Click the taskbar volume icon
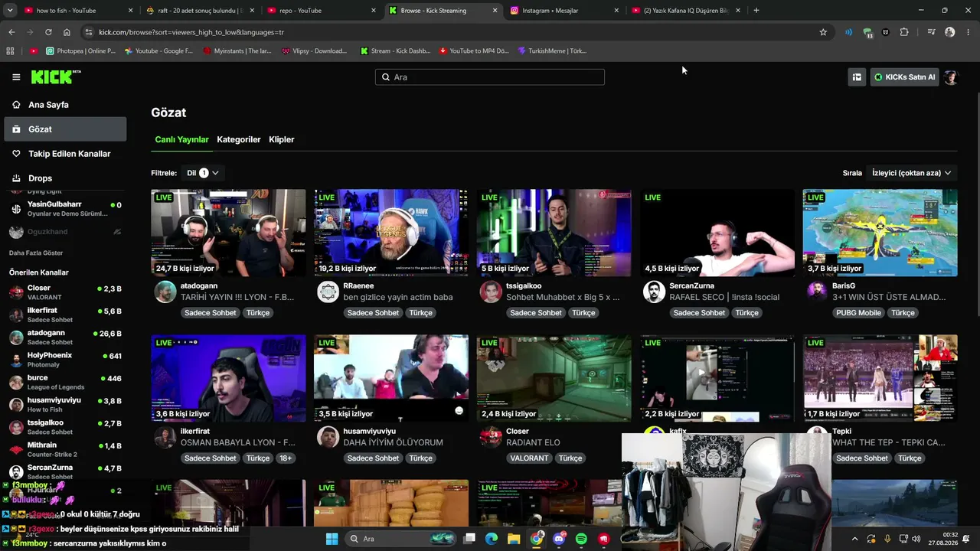 tap(916, 539)
